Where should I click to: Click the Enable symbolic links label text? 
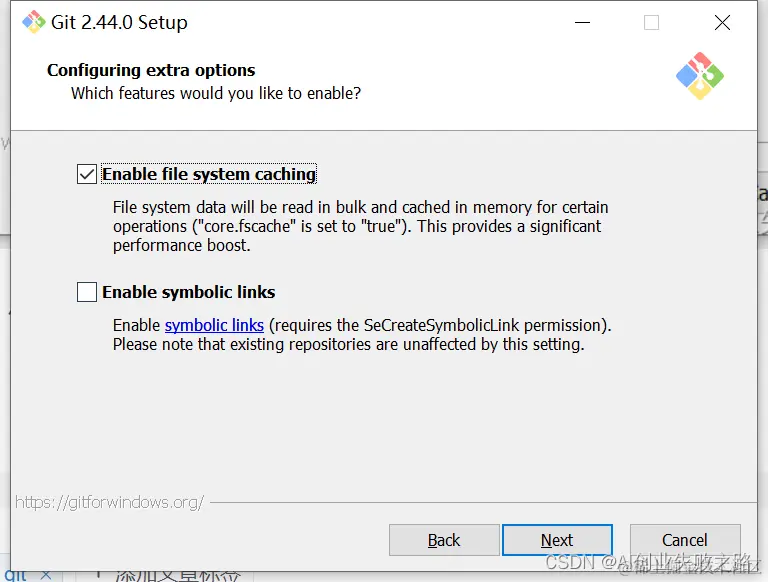(188, 292)
